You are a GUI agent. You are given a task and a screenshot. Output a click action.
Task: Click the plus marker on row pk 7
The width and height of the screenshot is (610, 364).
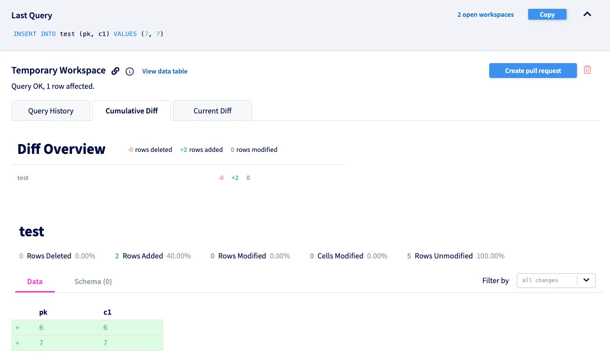click(17, 342)
